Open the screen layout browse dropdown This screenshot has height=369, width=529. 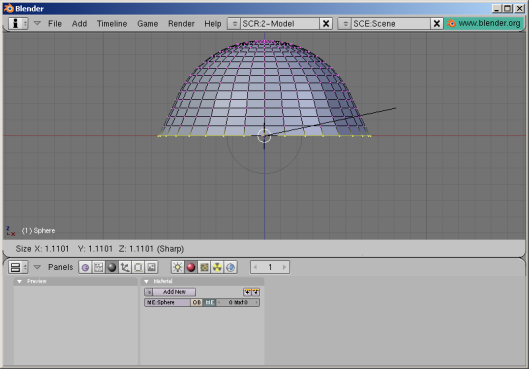click(x=234, y=24)
